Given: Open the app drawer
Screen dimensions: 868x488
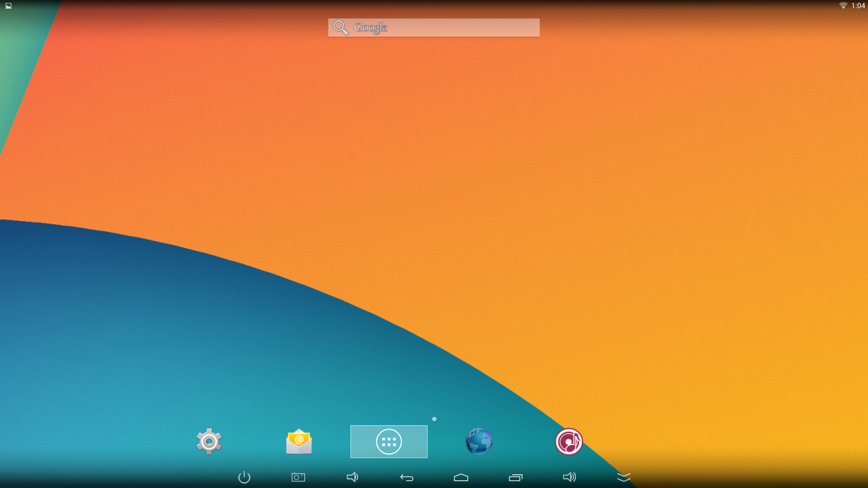Looking at the screenshot, I should coord(389,441).
